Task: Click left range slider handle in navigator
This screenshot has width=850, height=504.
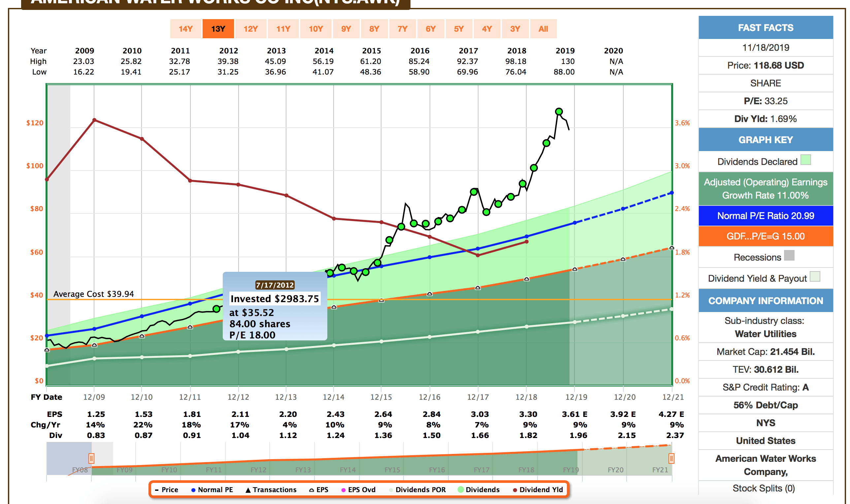Action: pos(91,458)
